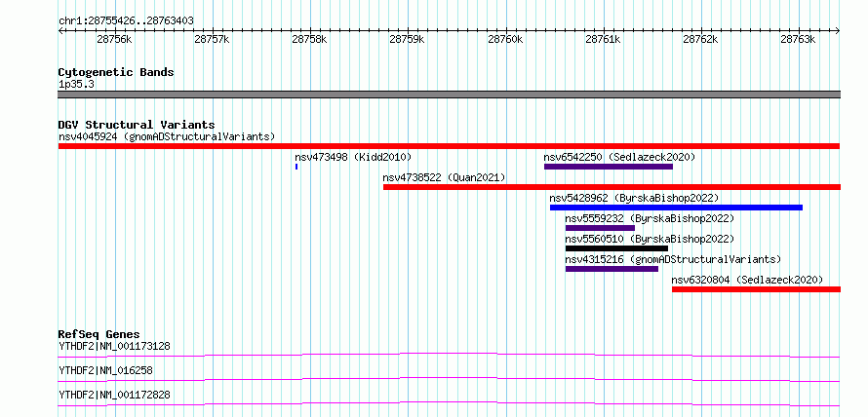
Task: Open nsv4315216 gnomAD variant label
Action: tap(673, 259)
